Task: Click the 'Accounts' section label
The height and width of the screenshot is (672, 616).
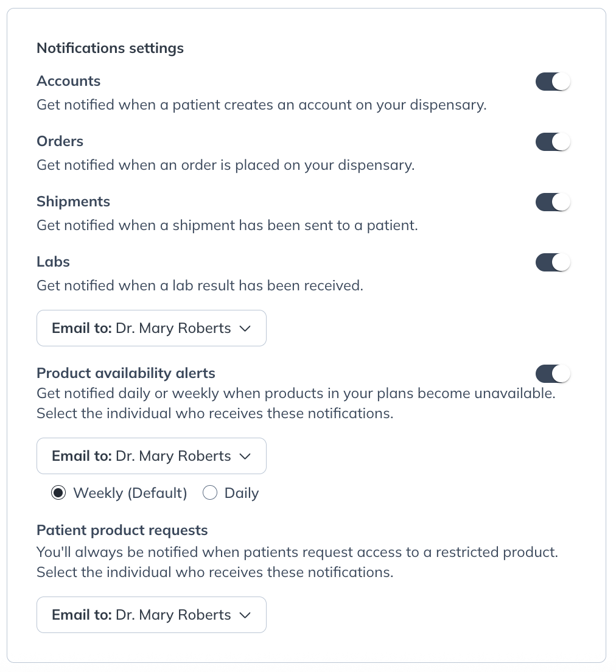Action: click(69, 81)
